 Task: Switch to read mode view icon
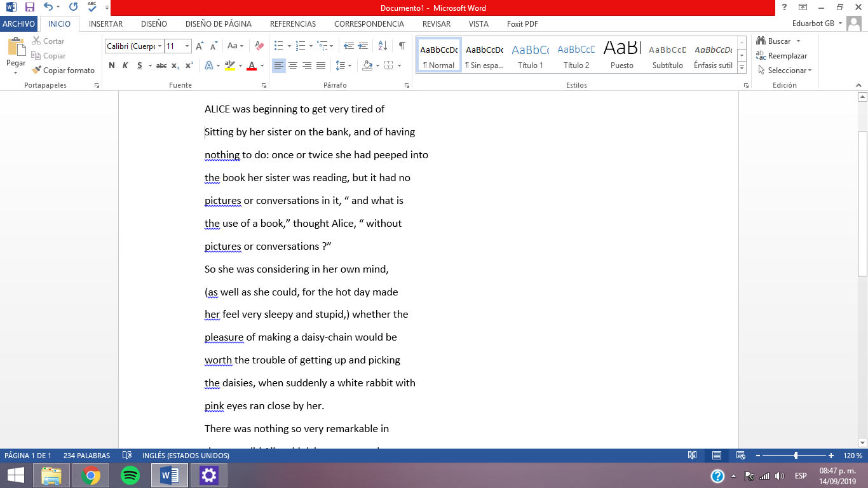pyautogui.click(x=693, y=456)
